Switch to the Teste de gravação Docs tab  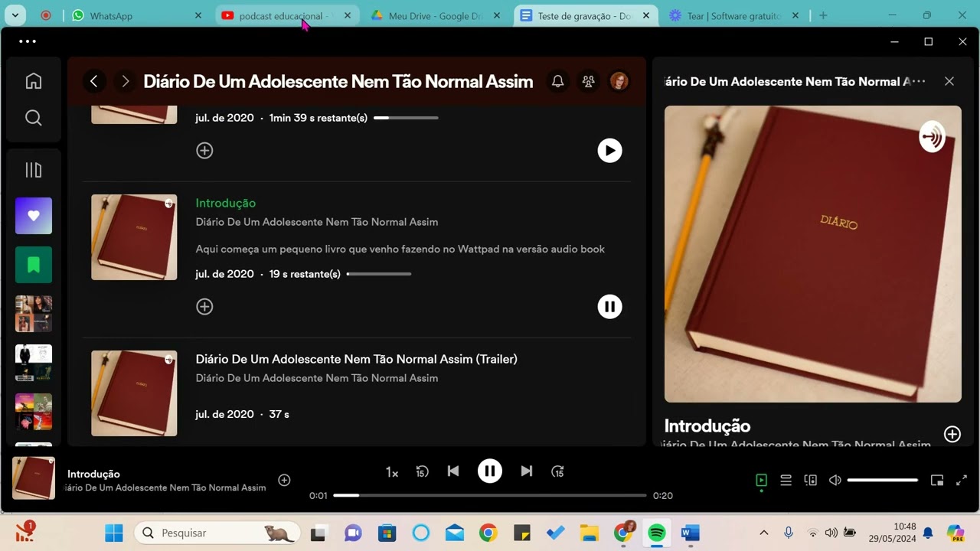point(585,15)
